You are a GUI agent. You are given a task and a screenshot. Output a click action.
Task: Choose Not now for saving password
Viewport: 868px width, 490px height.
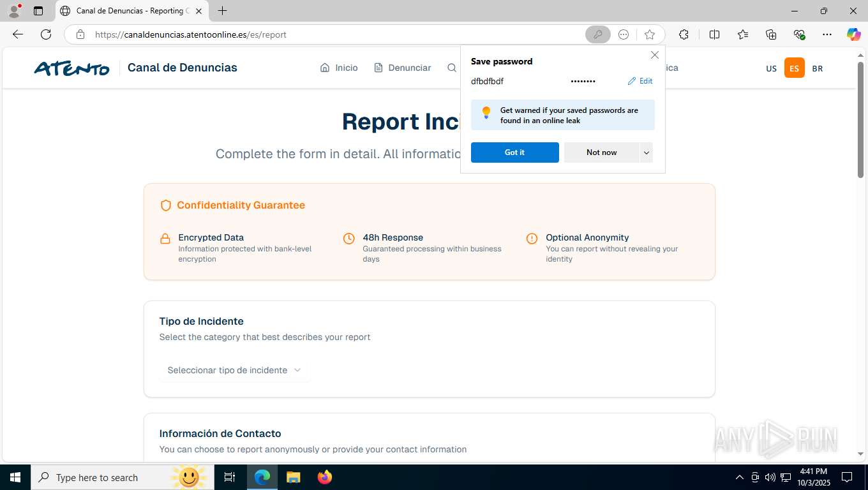(601, 152)
